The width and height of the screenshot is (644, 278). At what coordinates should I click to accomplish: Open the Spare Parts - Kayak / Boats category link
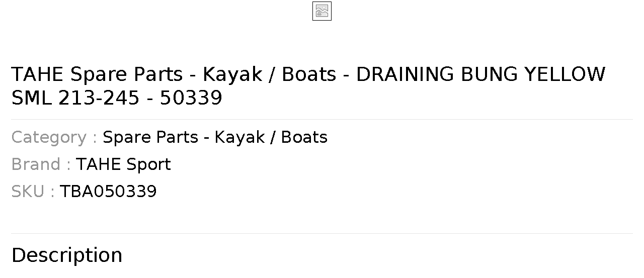click(x=215, y=137)
